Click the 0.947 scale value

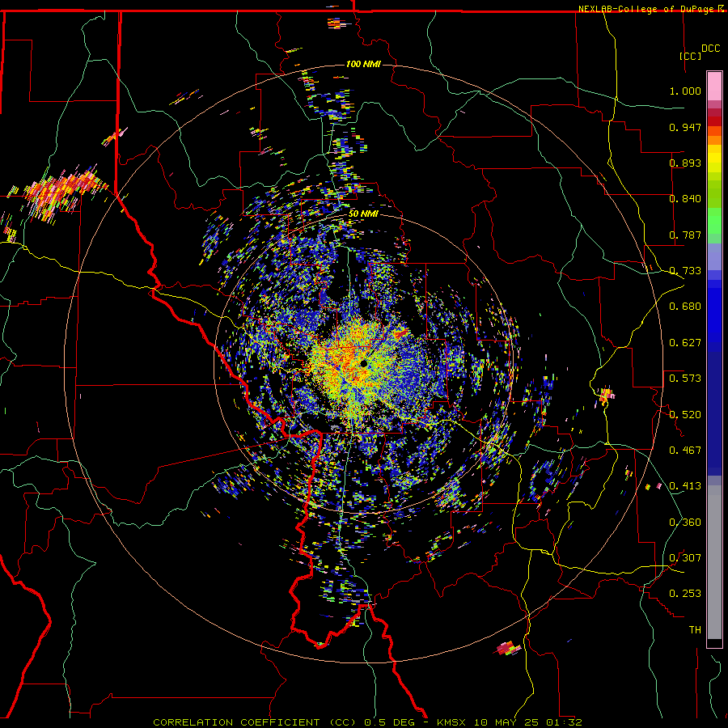click(685, 127)
